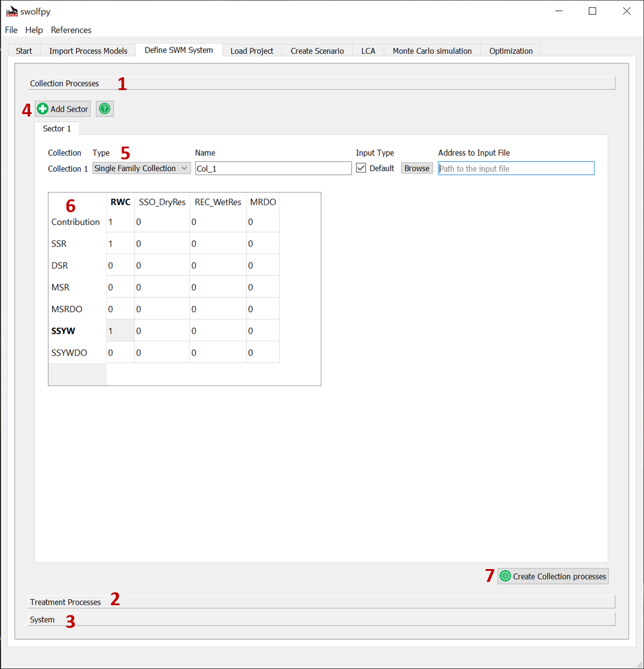Click the Col_1 name input field
This screenshot has height=669, width=644.
[273, 168]
